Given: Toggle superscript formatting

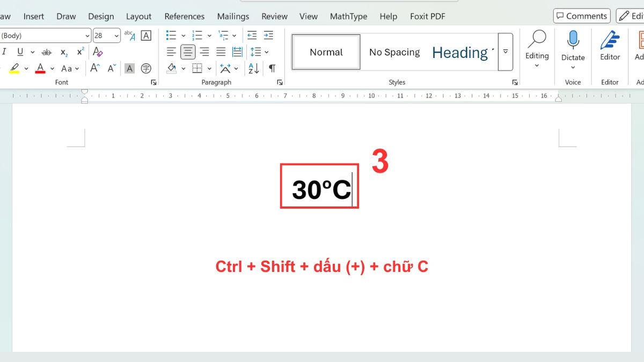Looking at the screenshot, I should 80,52.
